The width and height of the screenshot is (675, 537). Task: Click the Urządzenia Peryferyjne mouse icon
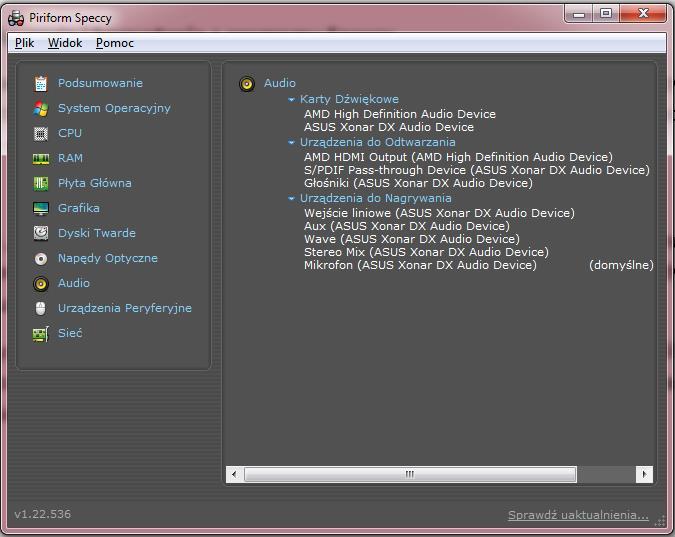(40, 308)
